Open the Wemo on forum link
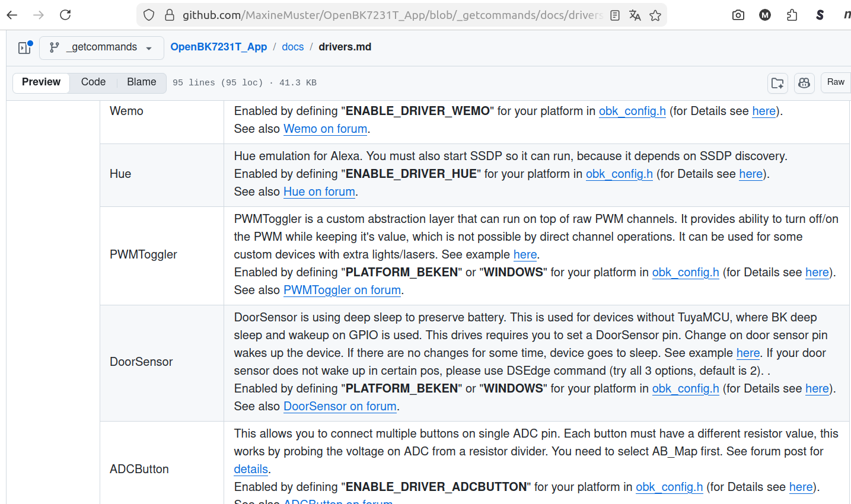Screen dimensions: 851x504 325,129
